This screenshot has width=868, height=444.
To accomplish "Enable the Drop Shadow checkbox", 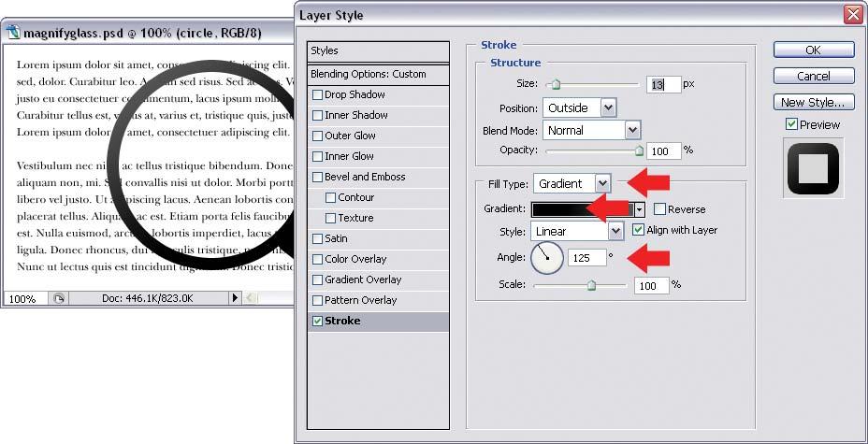I will 317,95.
